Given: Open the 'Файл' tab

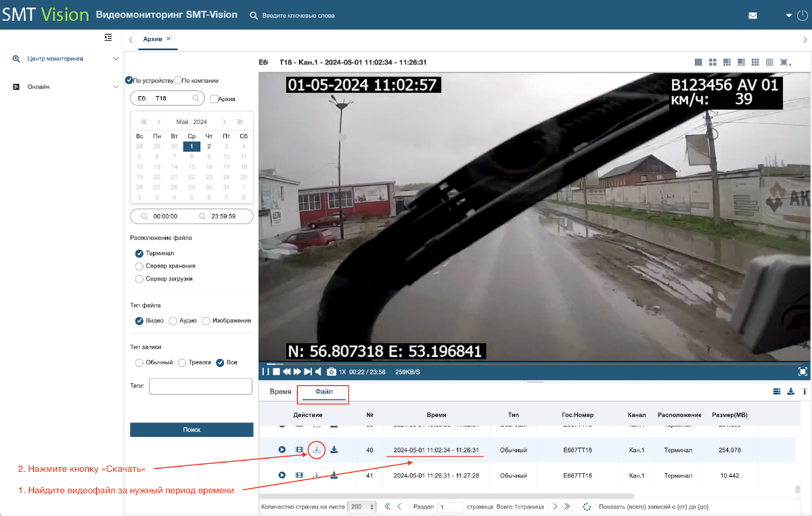Looking at the screenshot, I should pos(324,392).
